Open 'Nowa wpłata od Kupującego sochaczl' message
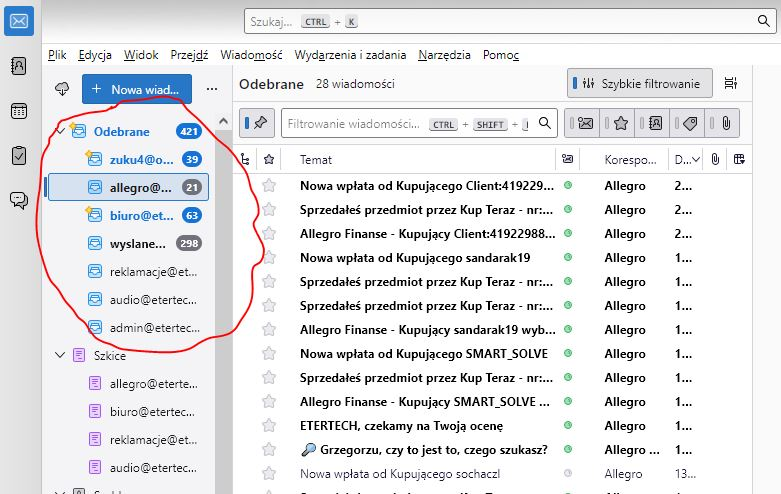 (x=400, y=474)
